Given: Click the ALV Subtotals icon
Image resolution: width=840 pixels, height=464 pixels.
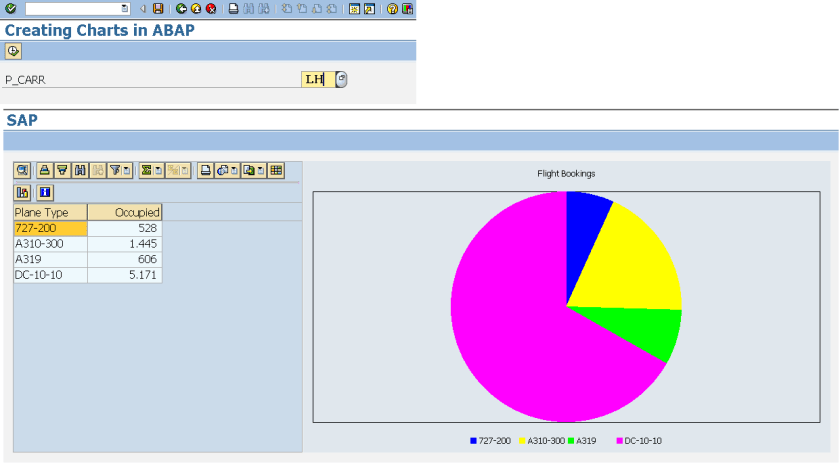Looking at the screenshot, I should [172, 170].
